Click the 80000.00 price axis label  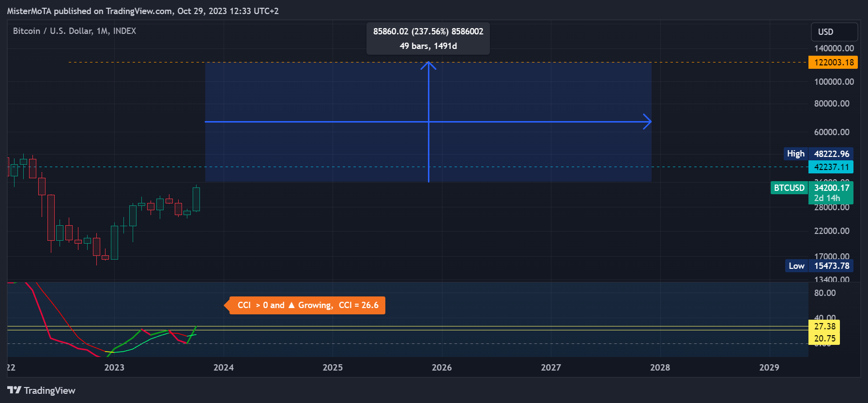(x=832, y=104)
